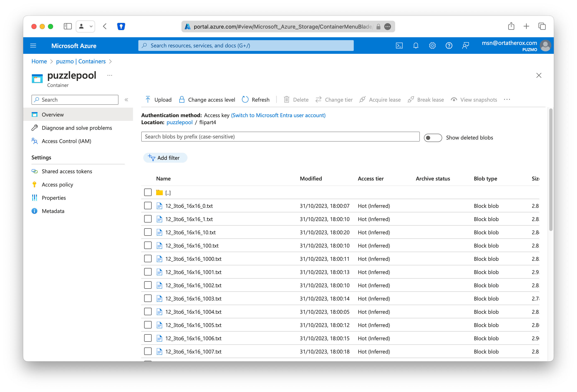Screen dimensions: 577x392
Task: Click the help question mark icon
Action: [449, 46]
